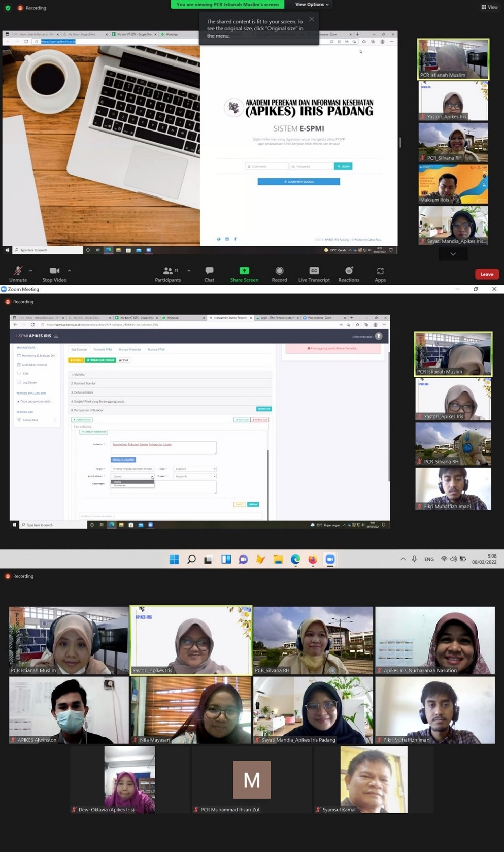Show more participants with the down chevron

[453, 254]
